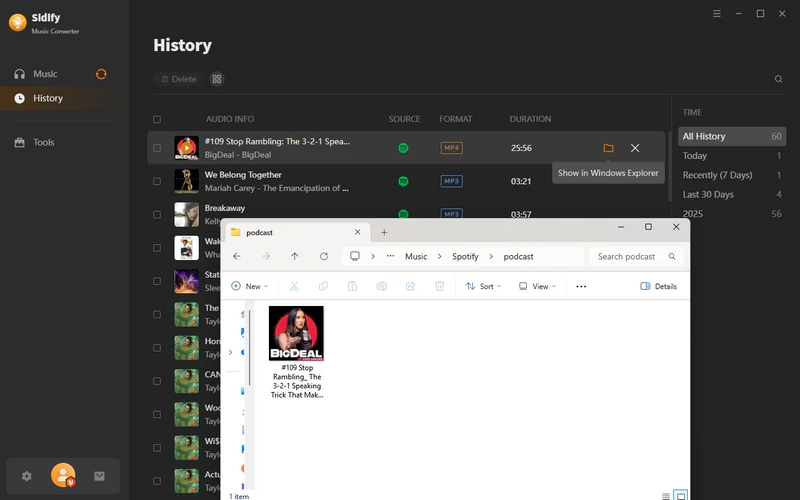Check the box for #109 Stop Rambling row

tap(157, 148)
